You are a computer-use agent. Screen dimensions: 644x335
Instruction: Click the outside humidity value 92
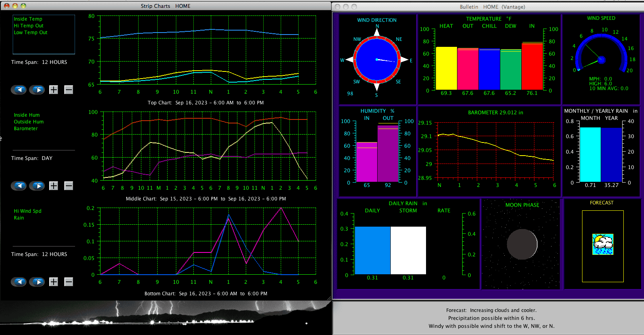click(388, 185)
